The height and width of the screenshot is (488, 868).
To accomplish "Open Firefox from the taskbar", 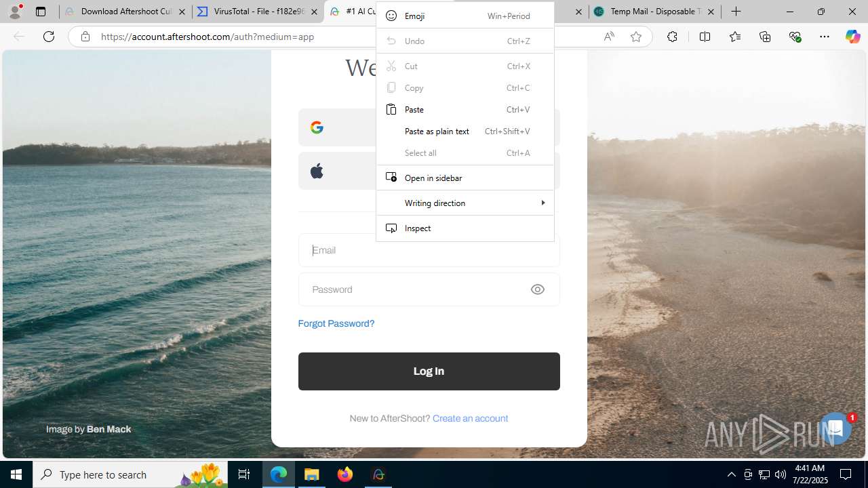I will (x=345, y=474).
